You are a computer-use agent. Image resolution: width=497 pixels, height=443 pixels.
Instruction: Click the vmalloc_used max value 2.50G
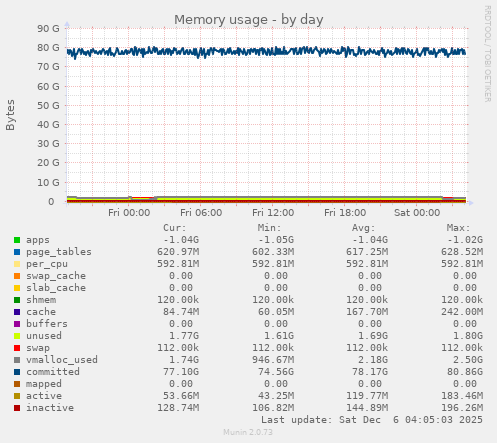[x=468, y=360]
